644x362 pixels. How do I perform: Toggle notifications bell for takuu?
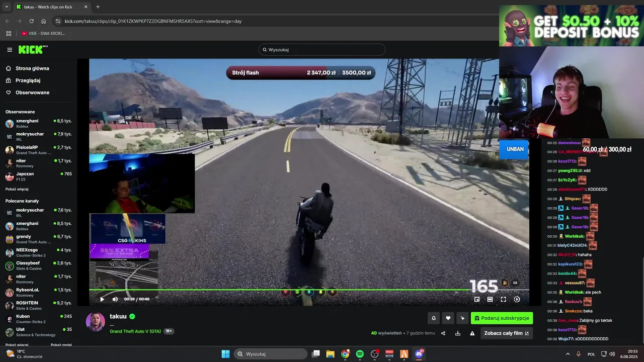(x=434, y=318)
